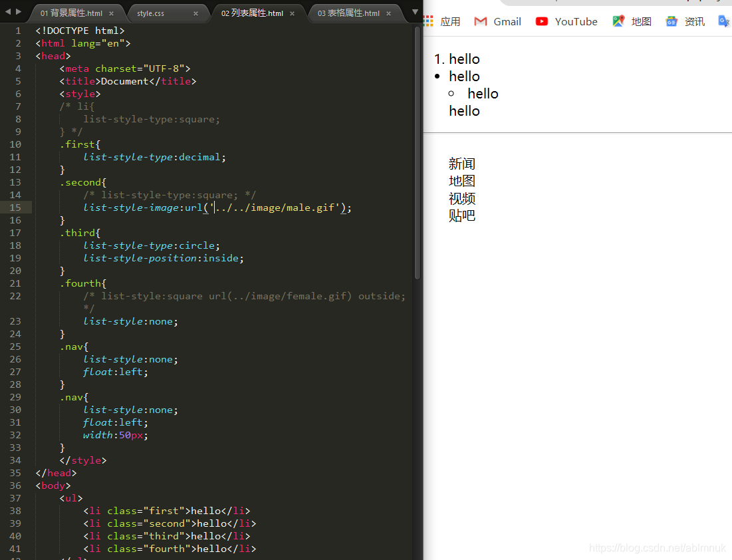Viewport: 732px width, 560px height.
Task: Open the YouTube bookmark
Action: pyautogui.click(x=566, y=21)
